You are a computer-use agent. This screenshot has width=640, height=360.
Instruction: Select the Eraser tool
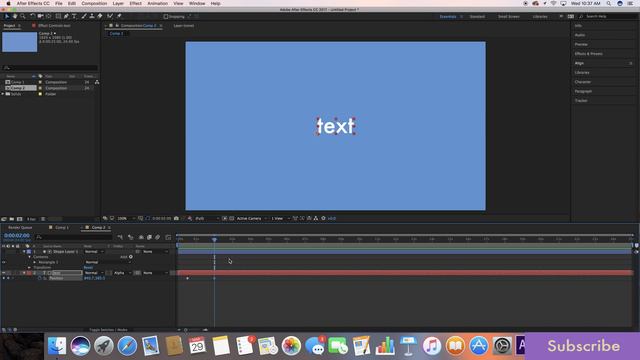[x=100, y=16]
